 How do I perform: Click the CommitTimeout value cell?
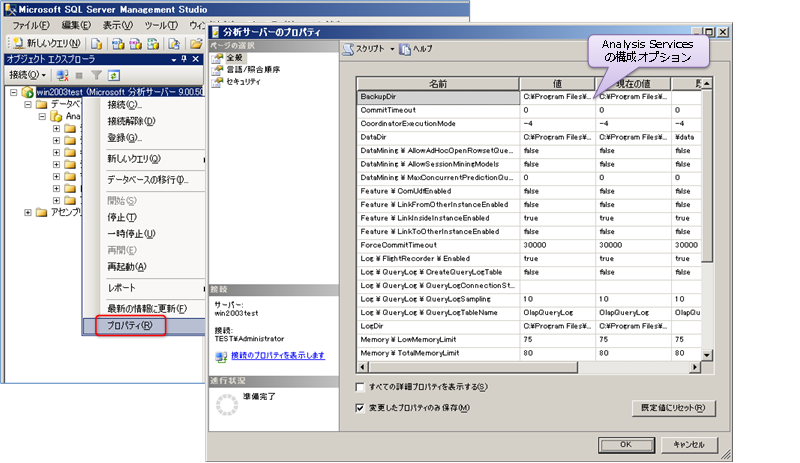coord(557,110)
